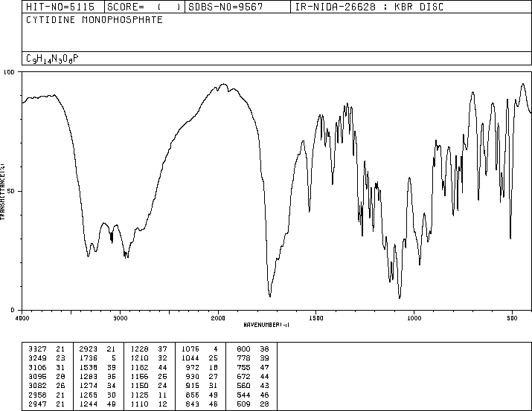The image size is (532, 411).
Task: Click the SDBS-NO=9567 header field
Action: coord(237,7)
